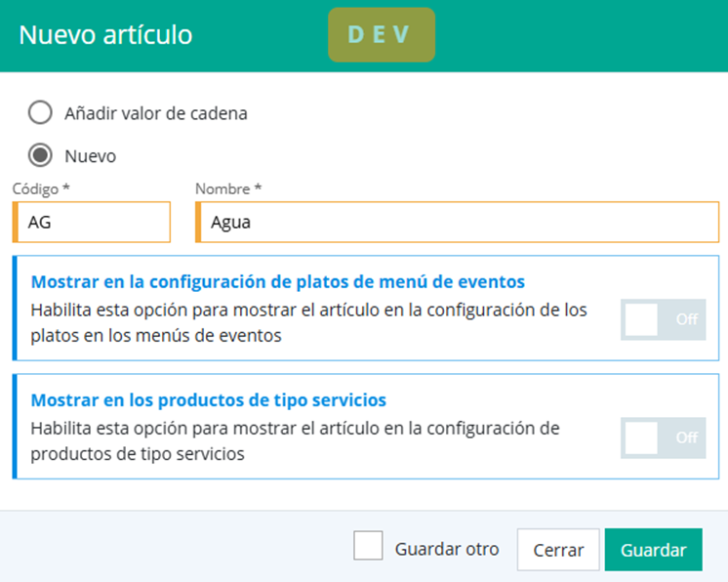The image size is (728, 582).
Task: Enable the event menu dishes toggle switch
Action: tap(663, 319)
